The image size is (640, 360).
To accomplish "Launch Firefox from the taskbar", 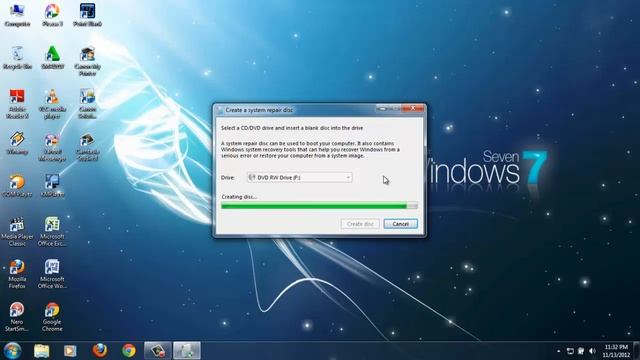I will 100,351.
